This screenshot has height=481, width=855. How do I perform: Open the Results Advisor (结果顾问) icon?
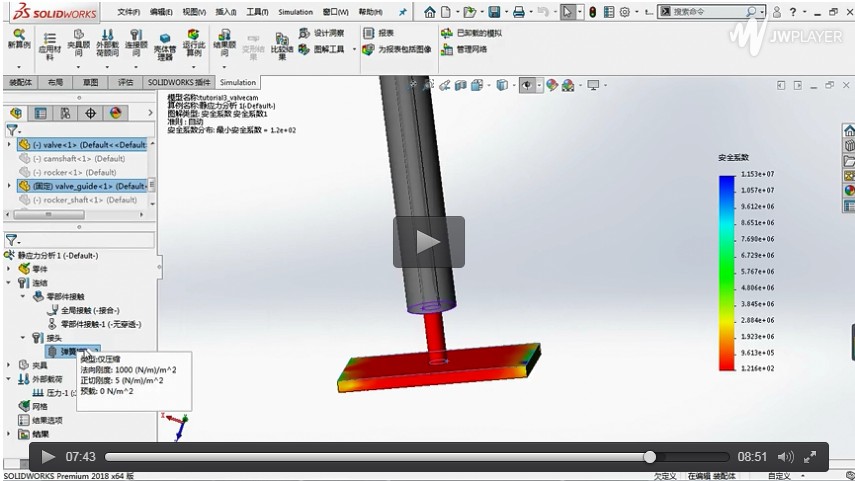225,47
